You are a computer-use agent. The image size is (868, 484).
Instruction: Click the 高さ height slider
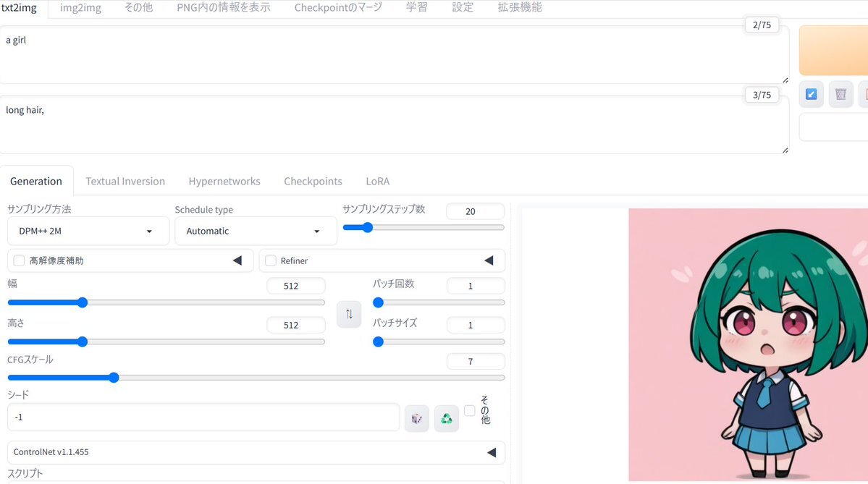tap(166, 342)
